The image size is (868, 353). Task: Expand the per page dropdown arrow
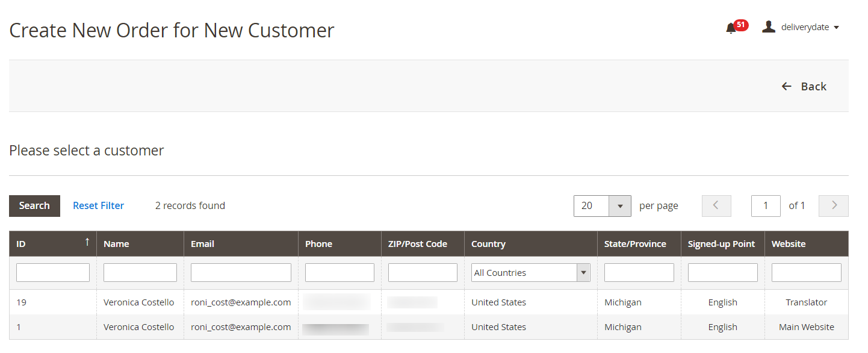[x=619, y=206]
